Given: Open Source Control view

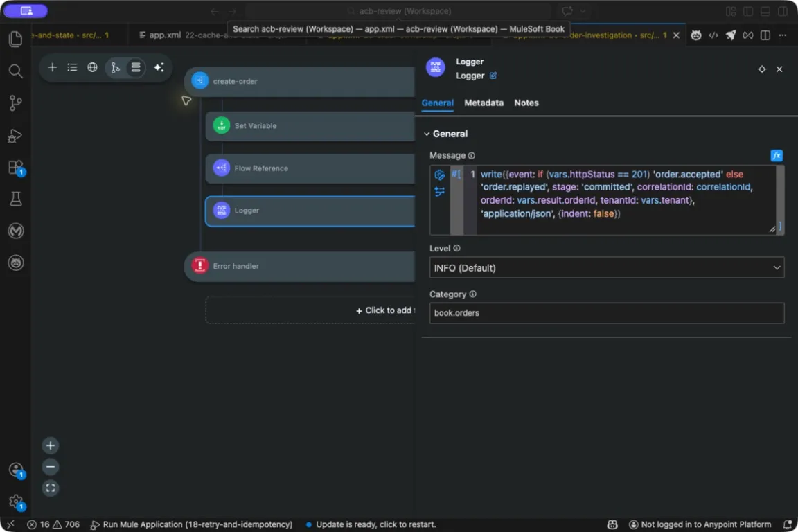Looking at the screenshot, I should coord(16,103).
